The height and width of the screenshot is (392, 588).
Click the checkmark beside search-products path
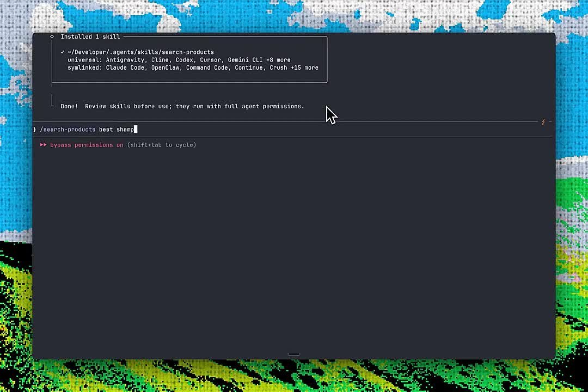pos(62,52)
